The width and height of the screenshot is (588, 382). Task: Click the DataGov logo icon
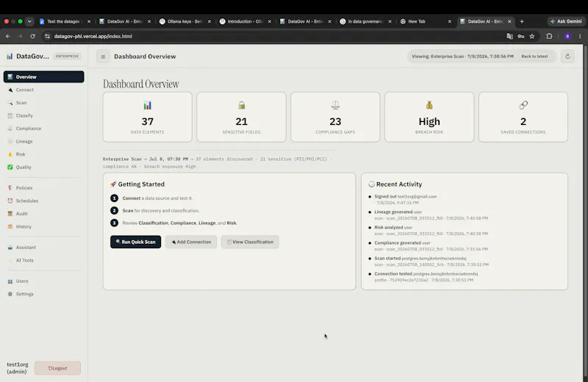(x=10, y=57)
